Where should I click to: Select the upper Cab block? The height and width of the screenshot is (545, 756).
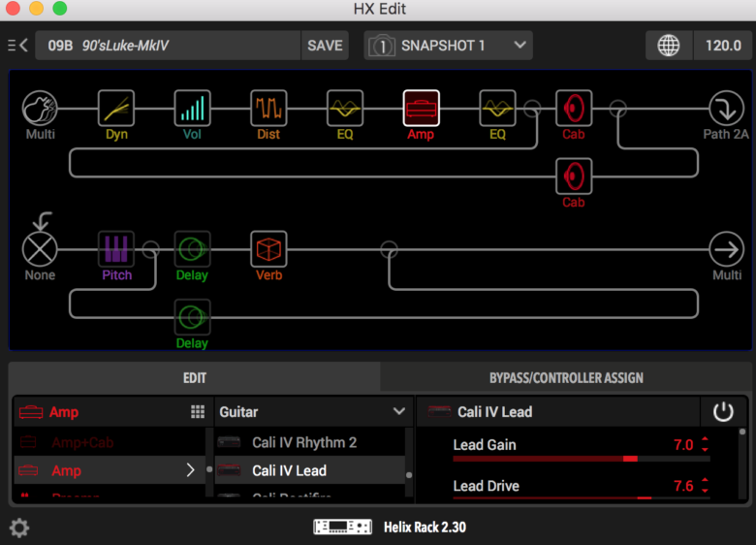(574, 108)
